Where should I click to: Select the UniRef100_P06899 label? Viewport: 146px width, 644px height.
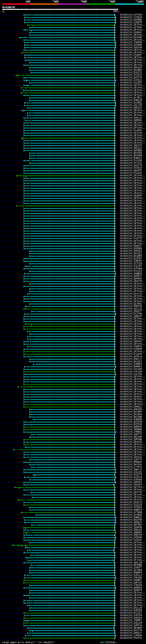[131, 349]
